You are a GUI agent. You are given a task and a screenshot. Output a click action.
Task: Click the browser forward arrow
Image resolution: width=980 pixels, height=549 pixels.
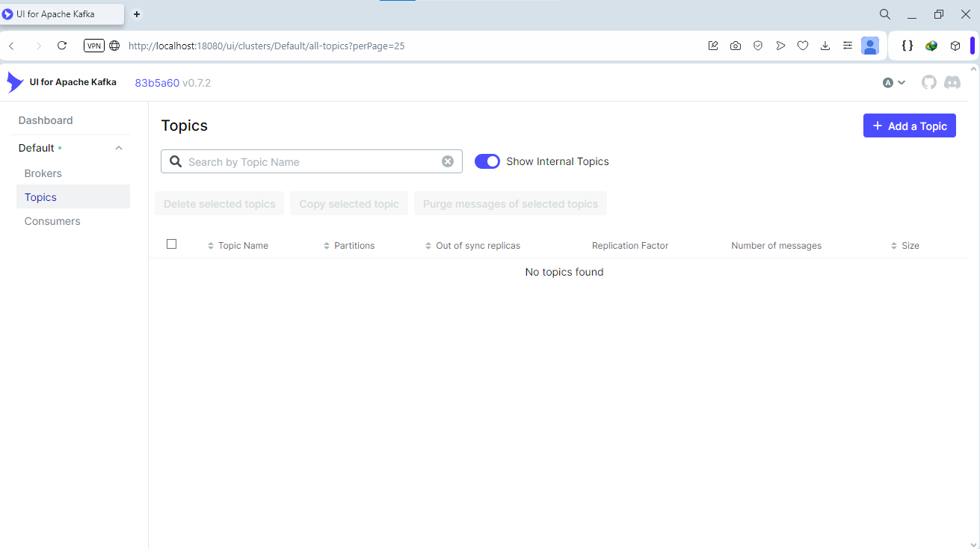(39, 46)
